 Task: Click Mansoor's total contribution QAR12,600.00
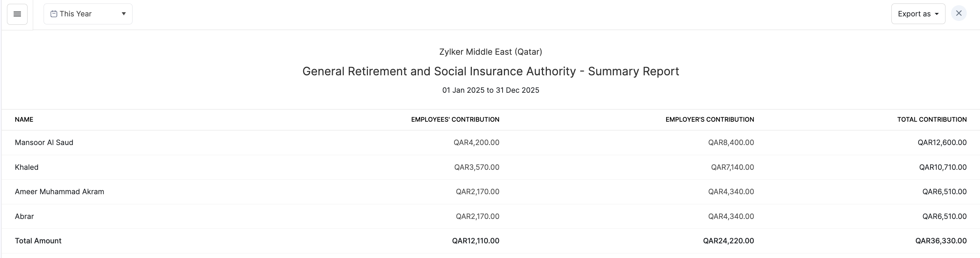coord(942,142)
